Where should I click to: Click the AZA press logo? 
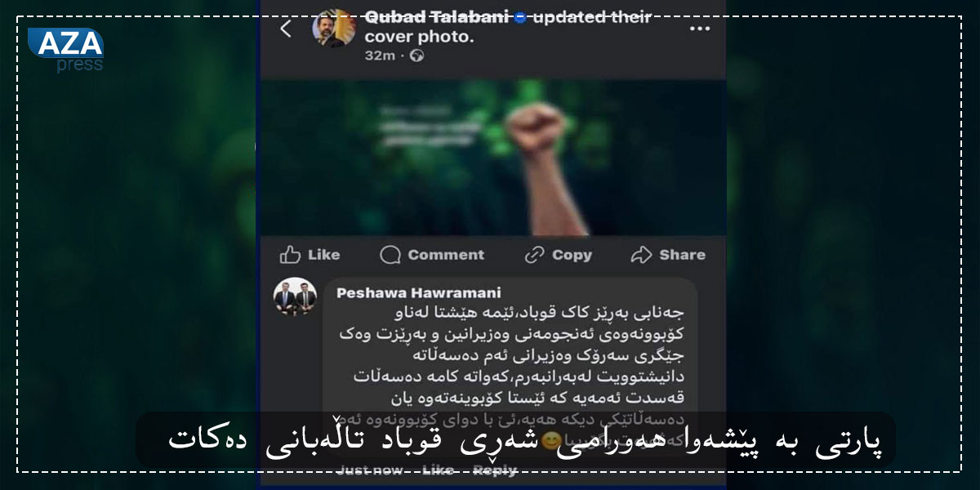tap(66, 50)
